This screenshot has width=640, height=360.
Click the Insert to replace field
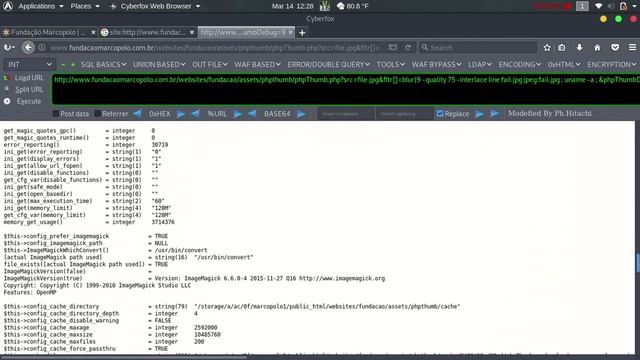tap(346, 114)
